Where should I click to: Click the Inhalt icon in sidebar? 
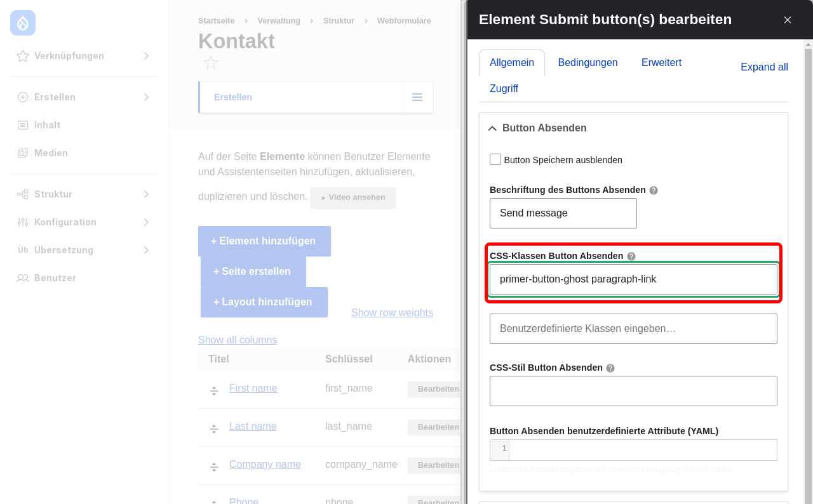pyautogui.click(x=23, y=125)
